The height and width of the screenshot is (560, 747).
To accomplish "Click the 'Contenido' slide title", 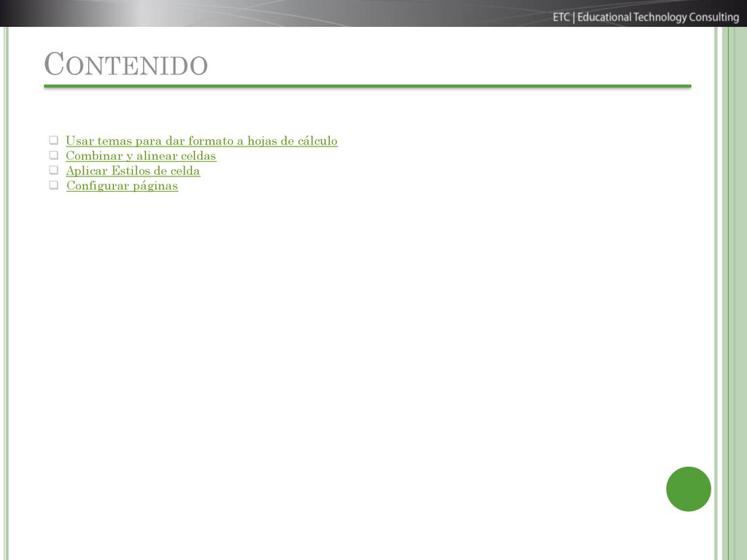I will click(125, 64).
